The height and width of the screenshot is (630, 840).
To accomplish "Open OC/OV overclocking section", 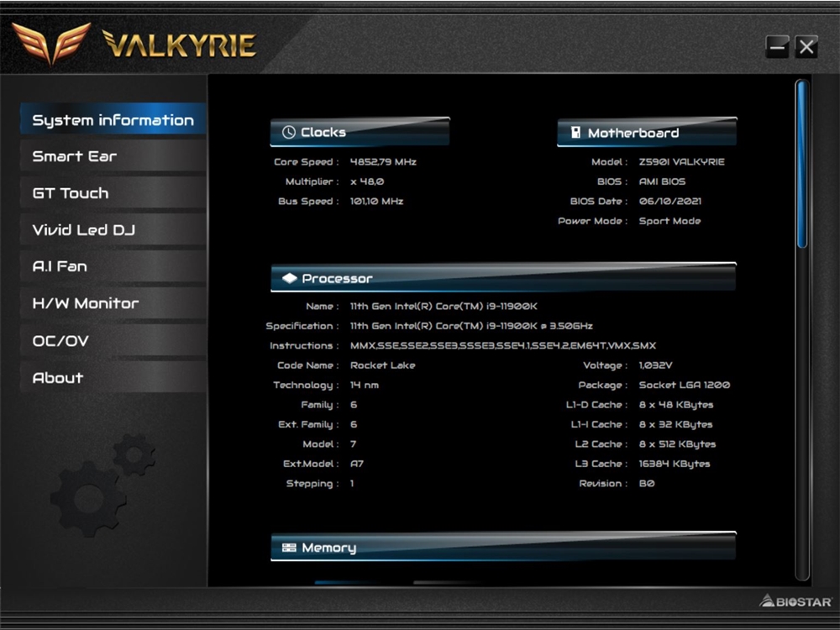I will [113, 341].
